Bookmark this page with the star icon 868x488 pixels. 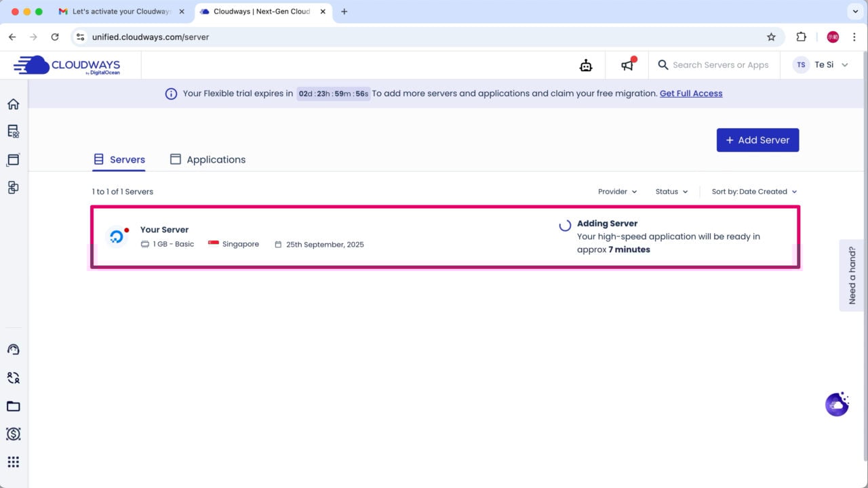[x=771, y=37]
